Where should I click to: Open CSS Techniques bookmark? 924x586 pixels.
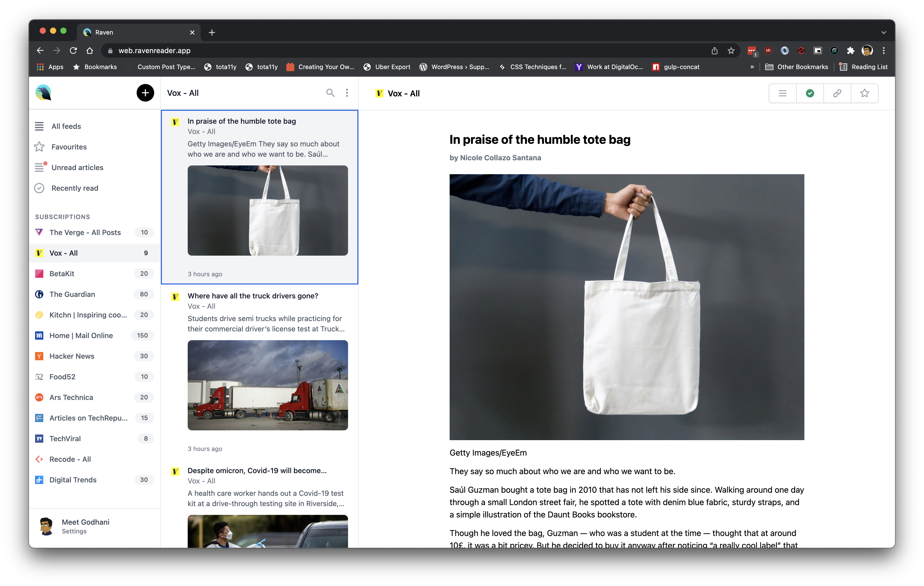pos(532,67)
